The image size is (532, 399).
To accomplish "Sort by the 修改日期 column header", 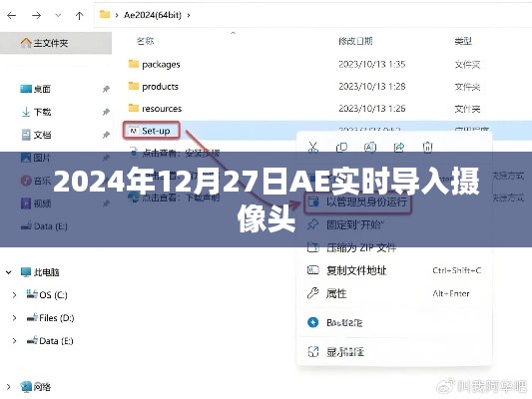I will [x=355, y=41].
